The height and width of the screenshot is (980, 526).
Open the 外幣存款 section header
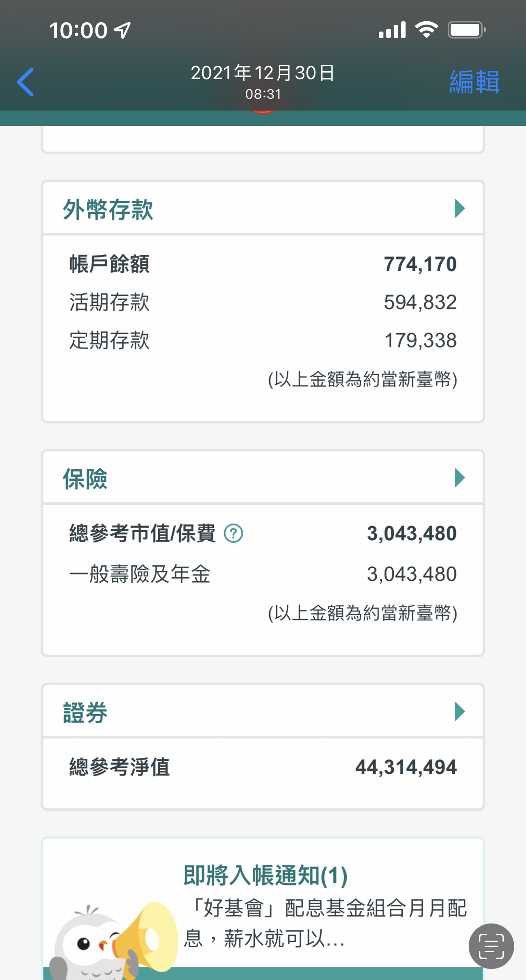(x=108, y=209)
